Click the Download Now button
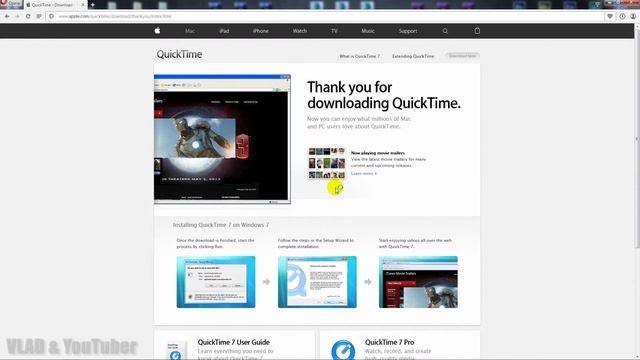 [462, 56]
